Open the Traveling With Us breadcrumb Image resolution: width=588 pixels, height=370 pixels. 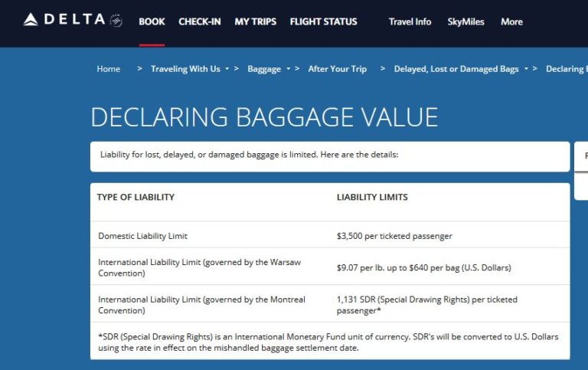pos(185,69)
